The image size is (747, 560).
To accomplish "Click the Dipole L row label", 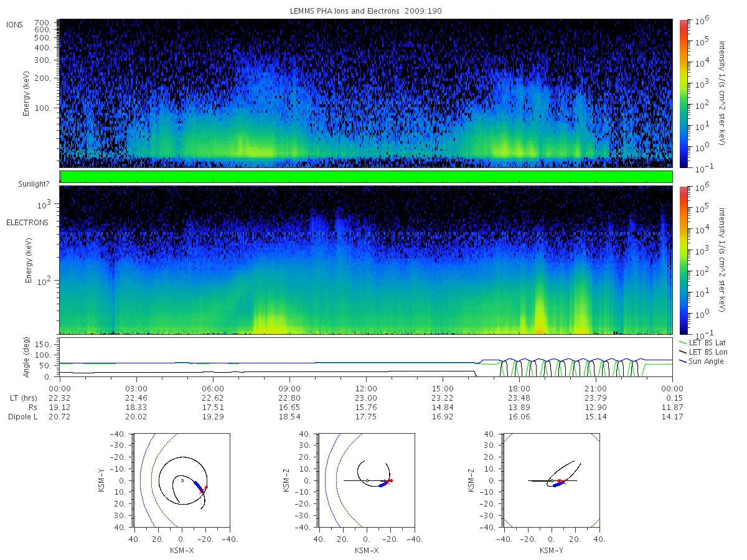I will point(22,416).
